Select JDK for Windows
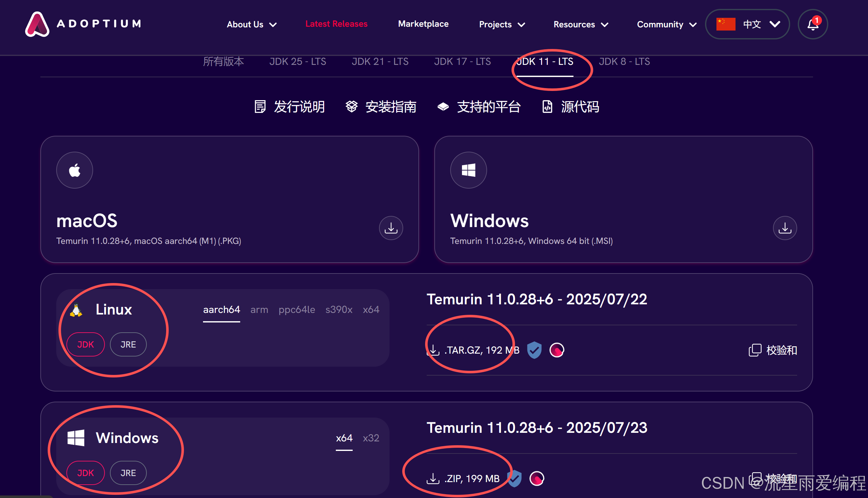Viewport: 868px width, 498px height. [85, 473]
